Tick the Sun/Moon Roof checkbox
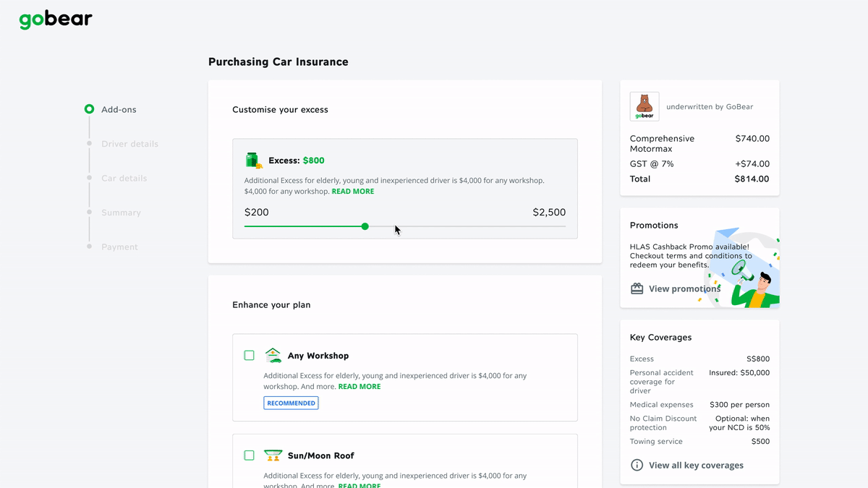The width and height of the screenshot is (868, 488). [249, 455]
